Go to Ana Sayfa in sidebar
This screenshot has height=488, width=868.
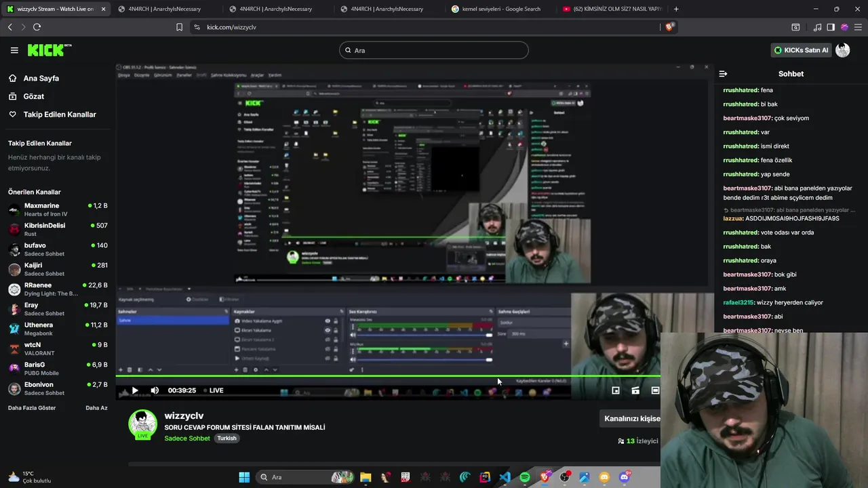coord(41,79)
